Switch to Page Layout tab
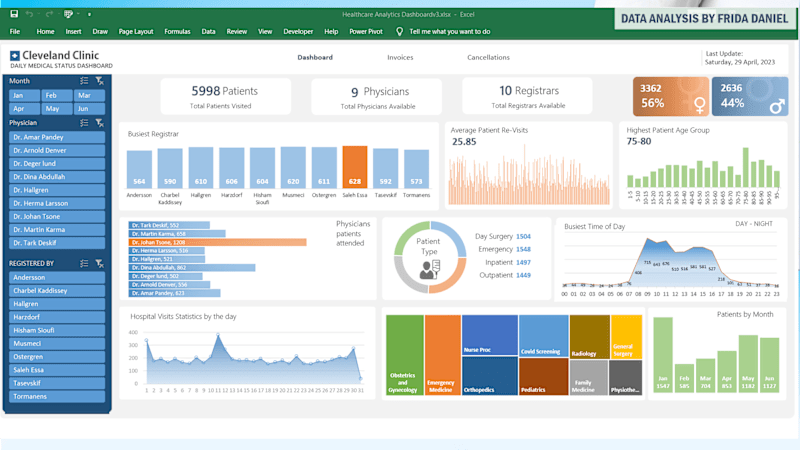The height and width of the screenshot is (450, 800). click(x=136, y=32)
